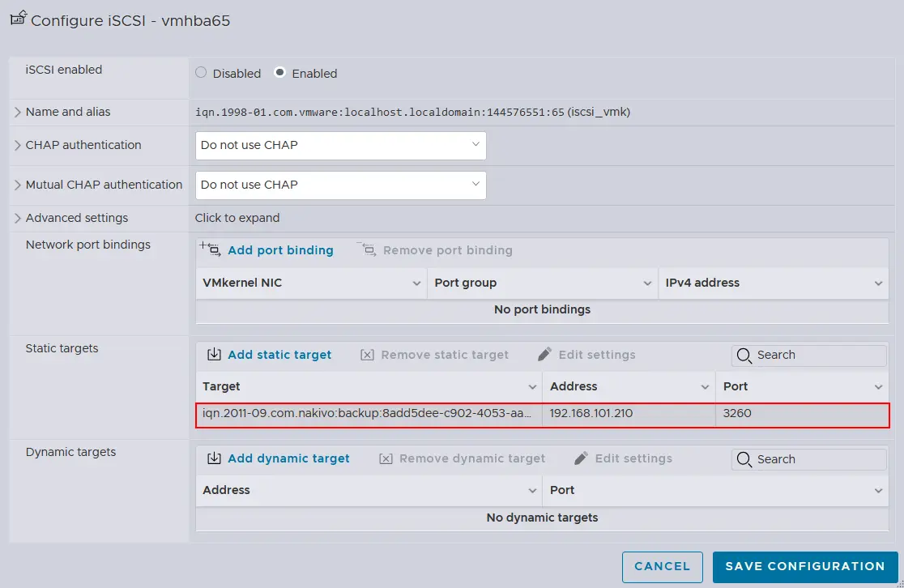The height and width of the screenshot is (588, 904).
Task: Click Remove static target
Action: [445, 355]
